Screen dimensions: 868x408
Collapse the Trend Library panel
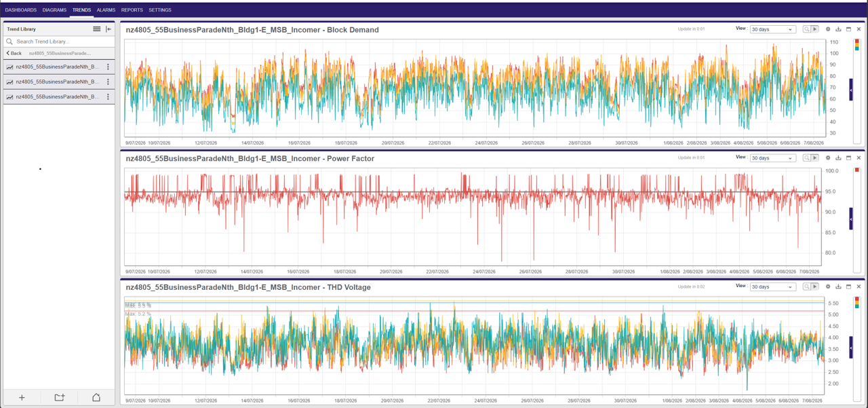(108, 29)
